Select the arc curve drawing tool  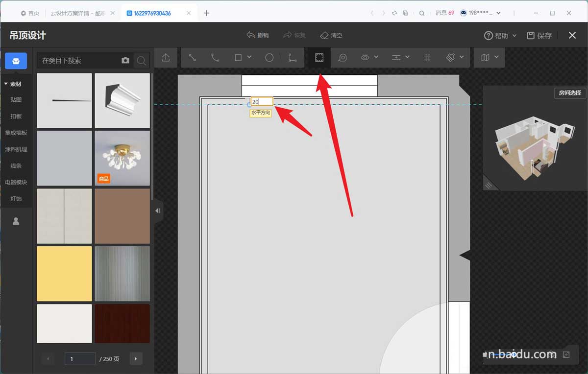coord(215,58)
